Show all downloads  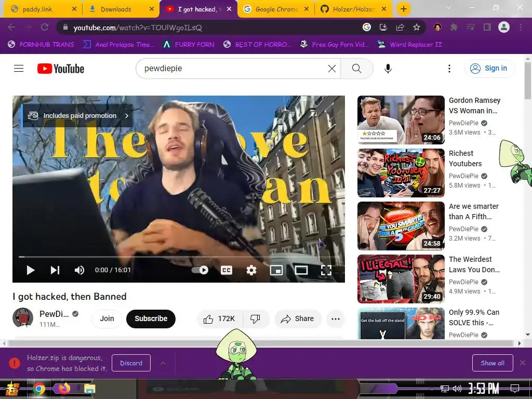point(493,363)
